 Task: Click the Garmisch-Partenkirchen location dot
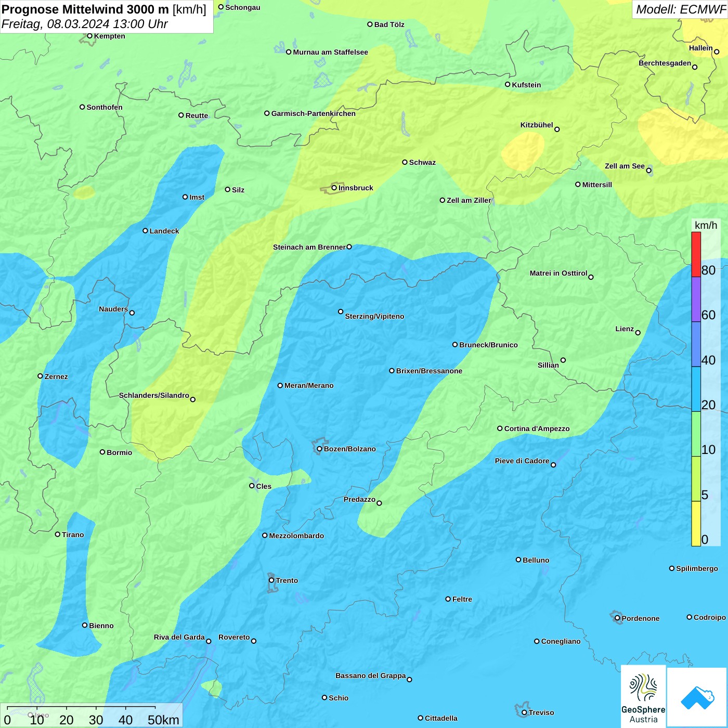click(267, 113)
